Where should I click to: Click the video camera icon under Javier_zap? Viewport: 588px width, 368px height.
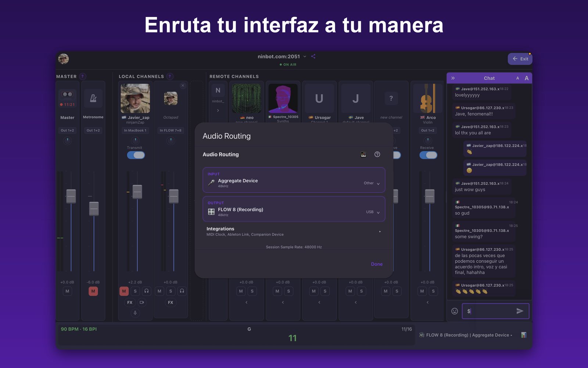pos(141,302)
